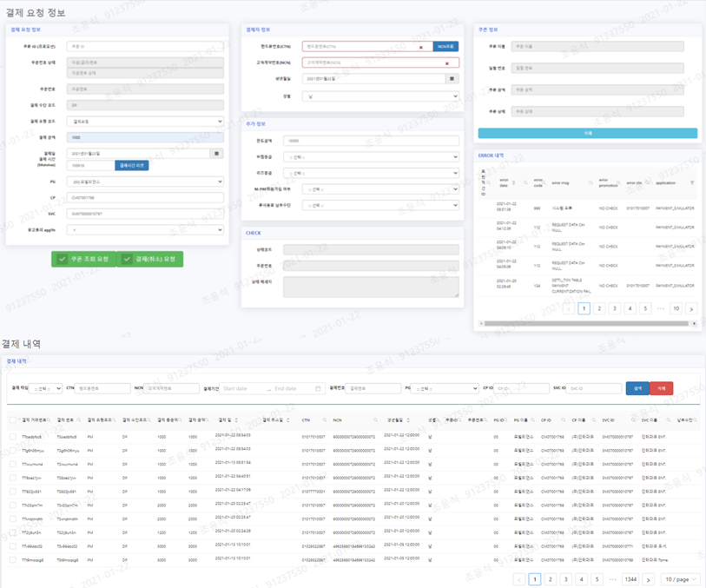Clear the 고객계약번호(NCN) field with its red X
The height and width of the screenshot is (588, 706).
tap(447, 63)
